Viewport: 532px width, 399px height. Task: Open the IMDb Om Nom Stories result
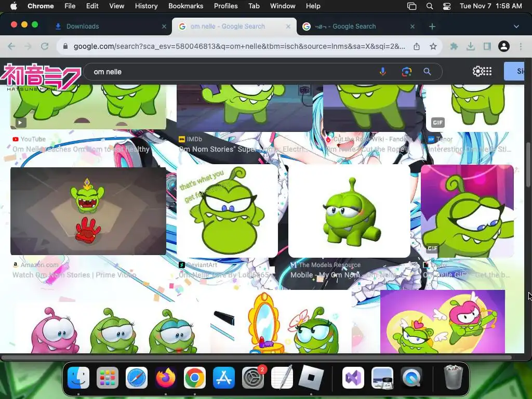tap(243, 149)
